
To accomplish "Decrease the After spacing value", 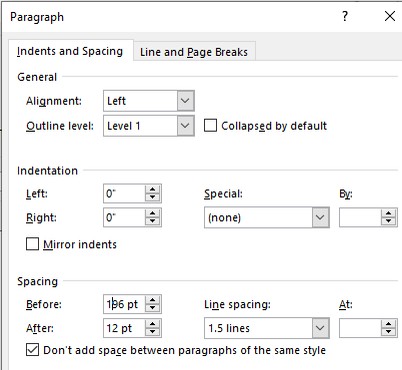I will coord(153,332).
